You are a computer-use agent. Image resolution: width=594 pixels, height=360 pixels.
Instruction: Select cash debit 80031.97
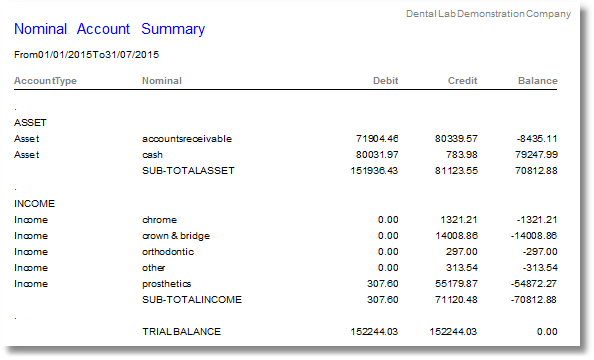pos(377,155)
